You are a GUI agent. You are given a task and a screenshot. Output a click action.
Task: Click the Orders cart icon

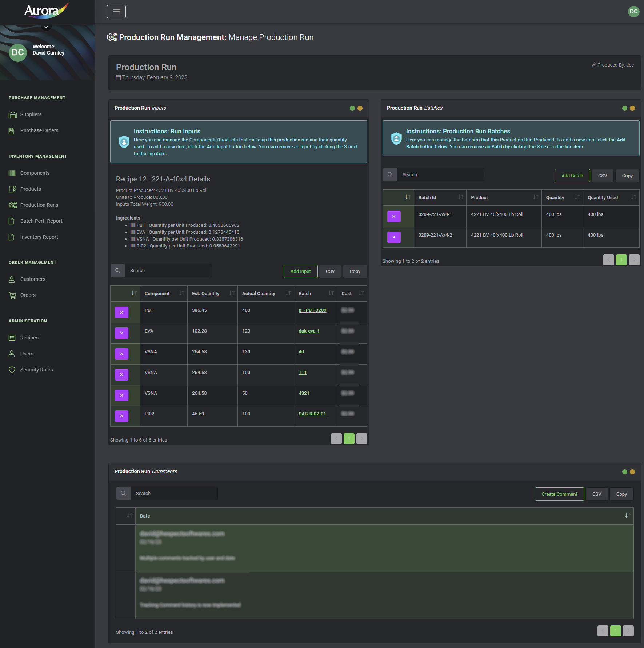[x=12, y=295]
